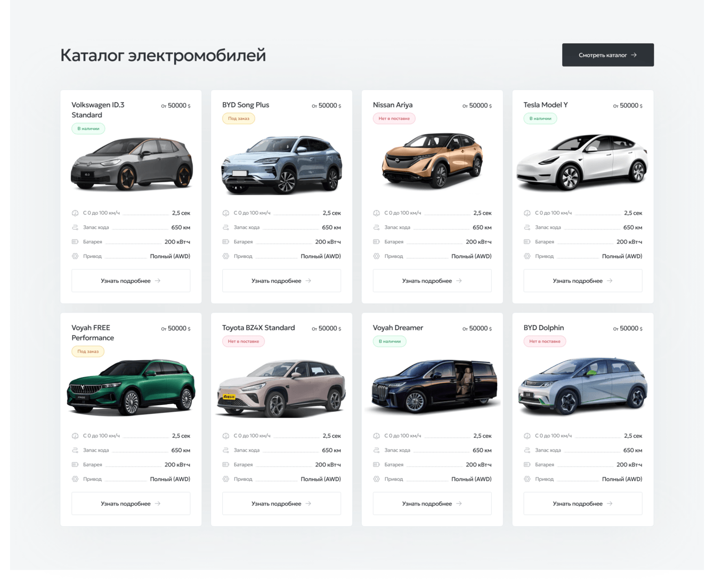
Task: Select the 'BYD Song Plus' title
Action: click(246, 105)
